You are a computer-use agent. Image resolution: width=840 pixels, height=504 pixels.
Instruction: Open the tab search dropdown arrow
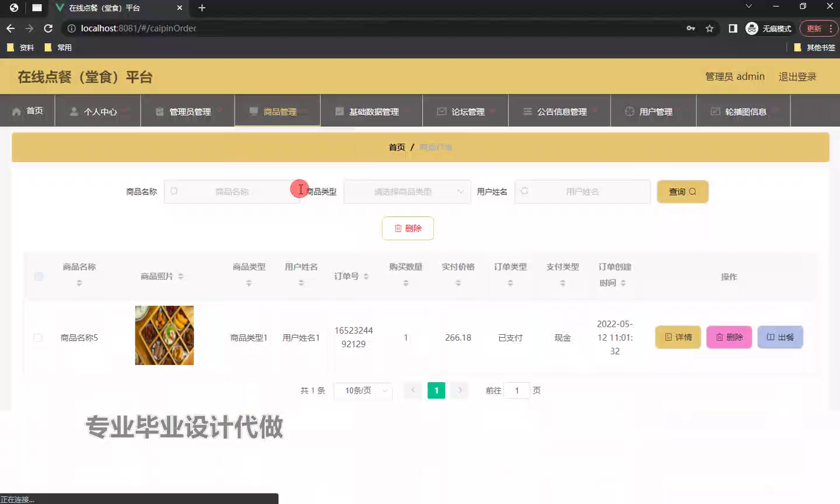tap(749, 6)
